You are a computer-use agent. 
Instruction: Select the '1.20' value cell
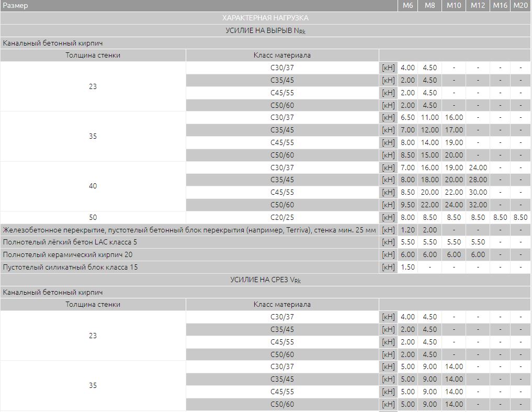(x=408, y=230)
